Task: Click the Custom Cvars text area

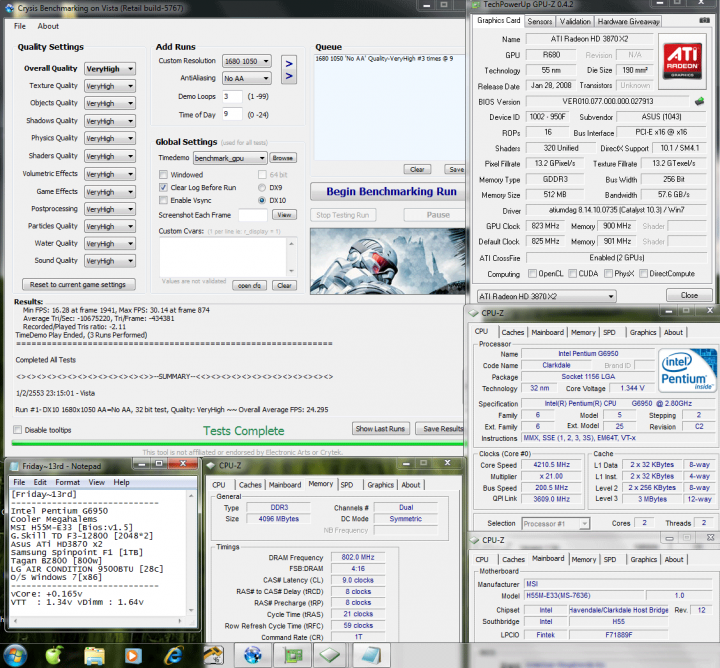Action: pyautogui.click(x=224, y=257)
